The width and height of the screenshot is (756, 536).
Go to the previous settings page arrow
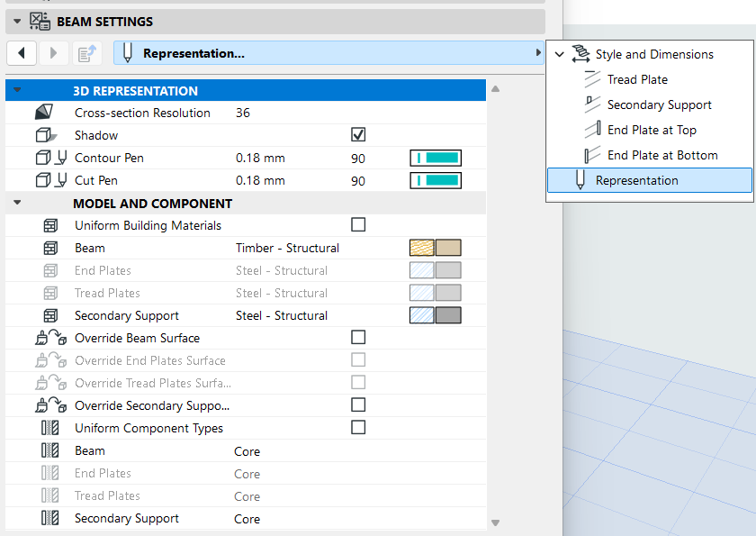(22, 53)
